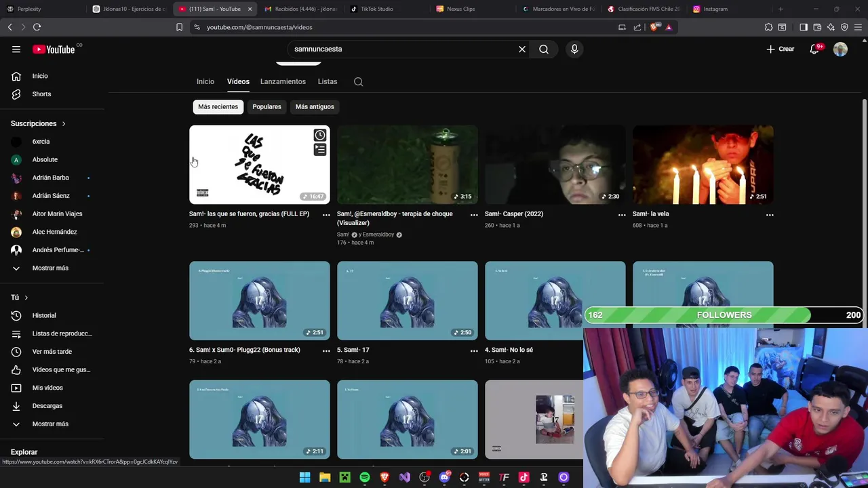The height and width of the screenshot is (488, 868).
Task: Open more options for 'Sam!- 17' video
Action: tap(474, 351)
